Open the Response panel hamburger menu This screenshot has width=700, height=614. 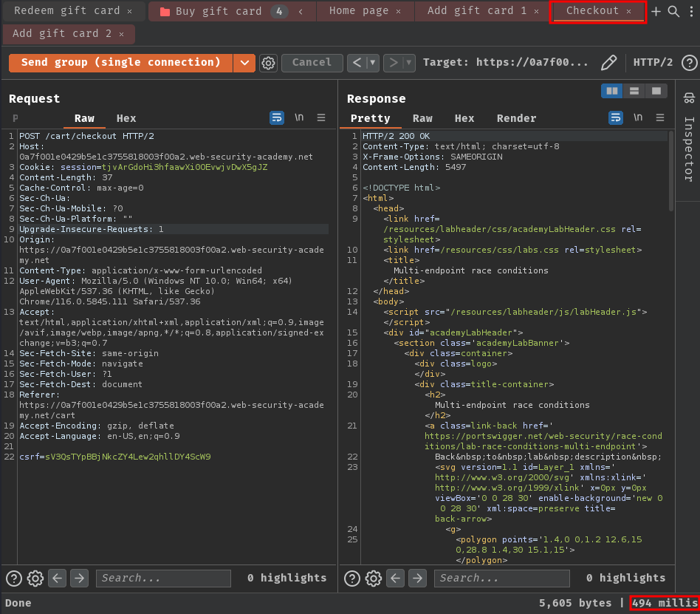coord(660,117)
